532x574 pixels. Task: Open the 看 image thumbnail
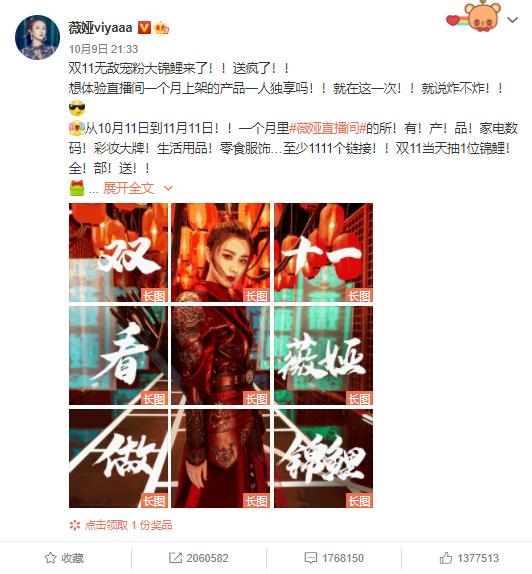click(118, 355)
